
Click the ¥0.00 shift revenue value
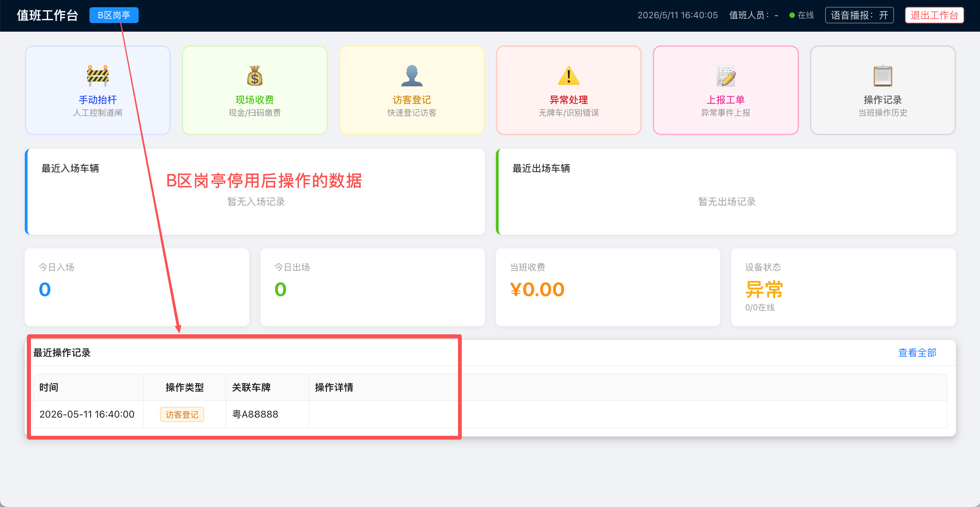(537, 289)
